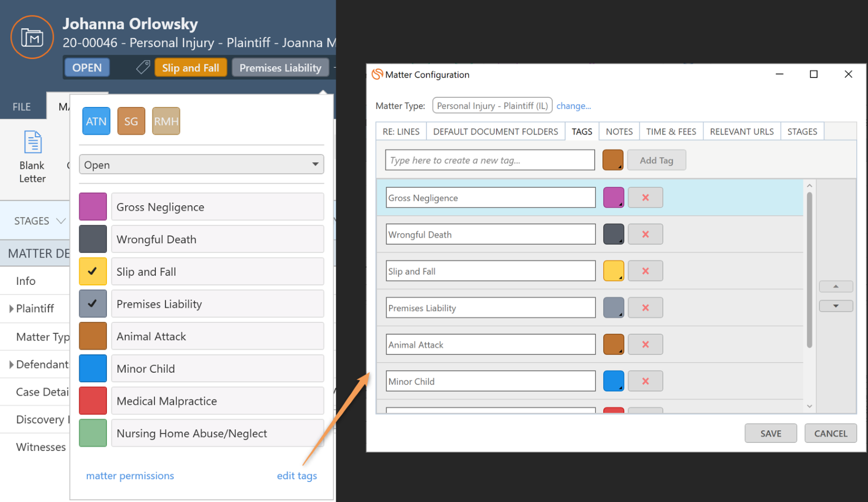Select Witnesses in matter details list
The height and width of the screenshot is (502, 868).
[41, 447]
